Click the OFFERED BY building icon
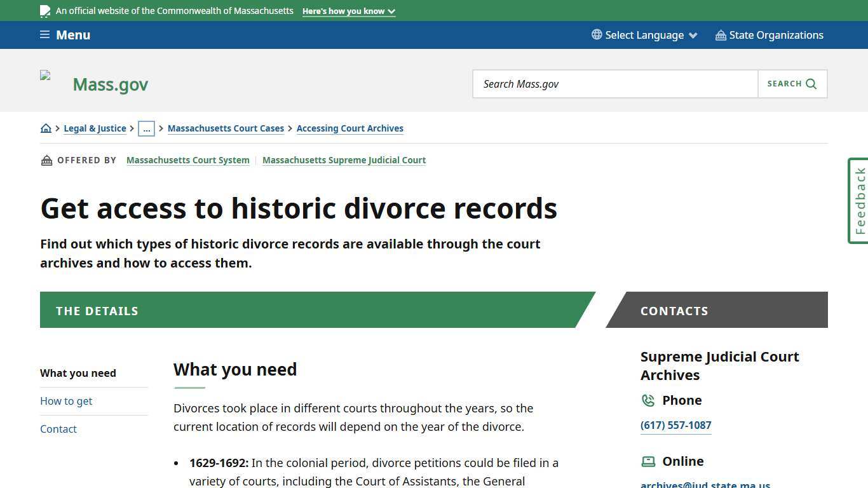This screenshot has height=488, width=868. click(46, 160)
